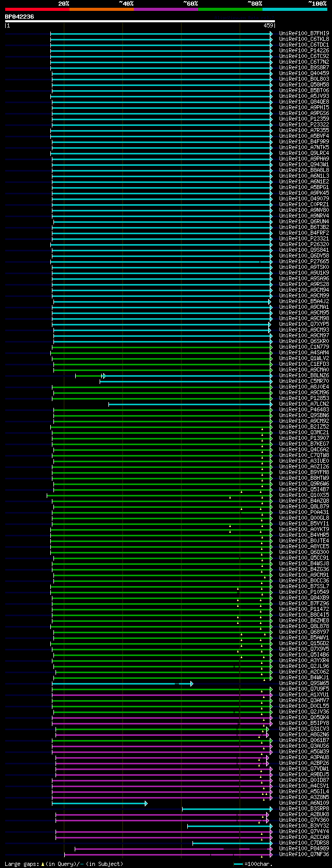Select label UniRef100_A0YKT9
Viewport: 332px width, 868px height.
[x=304, y=529]
